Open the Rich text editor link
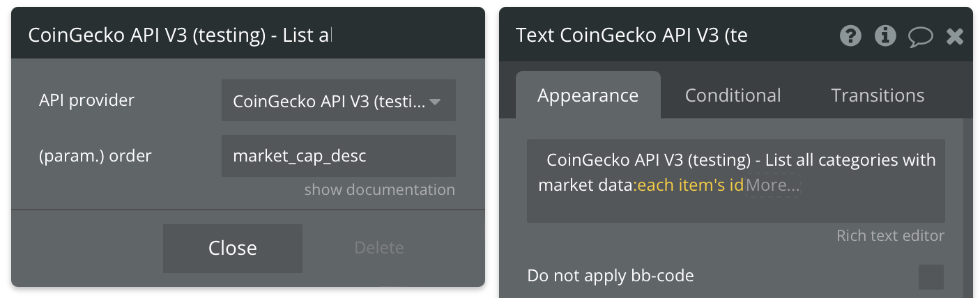This screenshot has height=298, width=980. (890, 236)
